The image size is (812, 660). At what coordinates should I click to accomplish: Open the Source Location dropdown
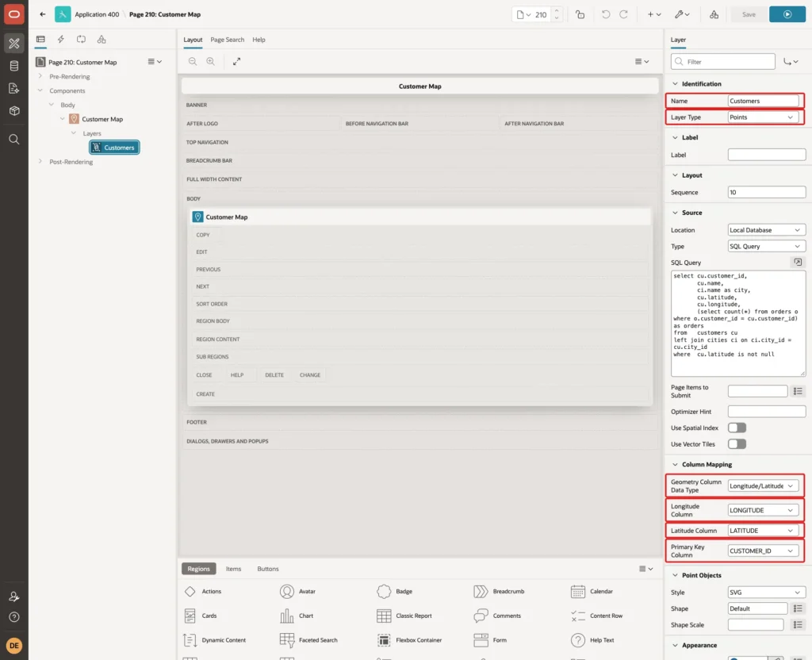[767, 230]
